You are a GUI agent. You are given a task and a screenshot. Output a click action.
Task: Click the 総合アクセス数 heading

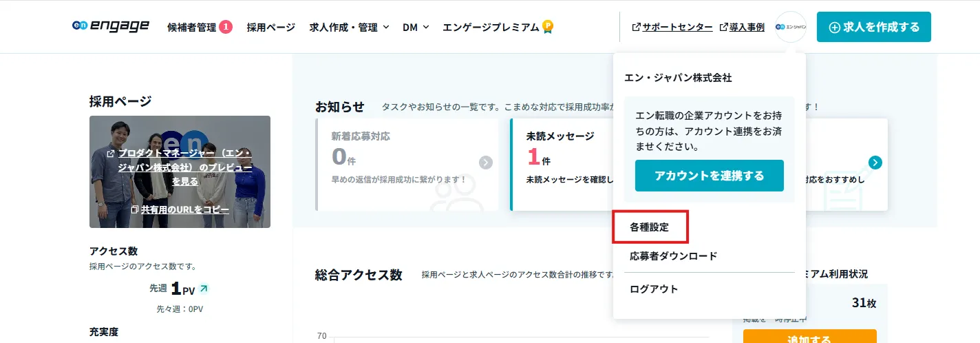(359, 274)
